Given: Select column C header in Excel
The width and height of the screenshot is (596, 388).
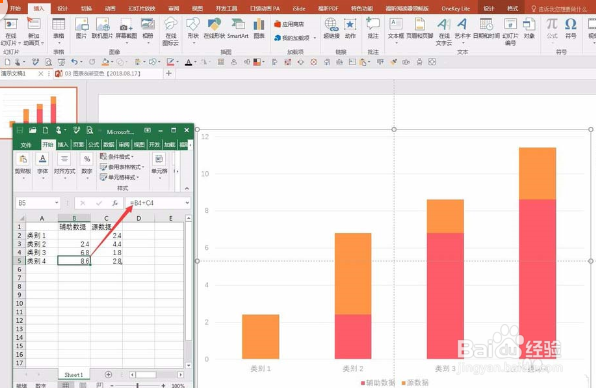Looking at the screenshot, I should (x=106, y=218).
